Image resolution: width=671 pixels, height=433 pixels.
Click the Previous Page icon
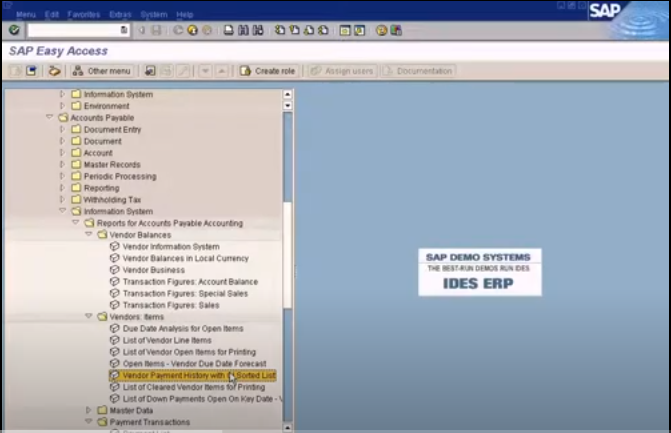(x=294, y=30)
